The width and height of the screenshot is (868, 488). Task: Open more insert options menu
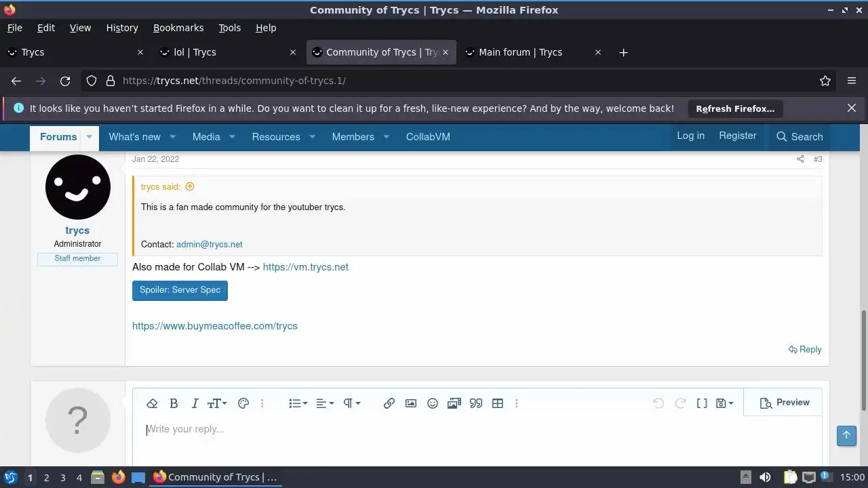[x=517, y=403]
